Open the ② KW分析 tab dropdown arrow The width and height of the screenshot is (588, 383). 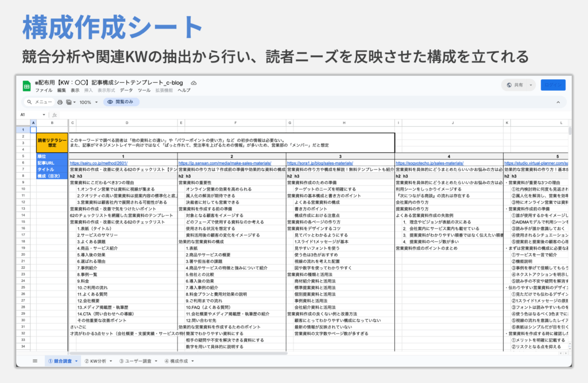(x=111, y=361)
